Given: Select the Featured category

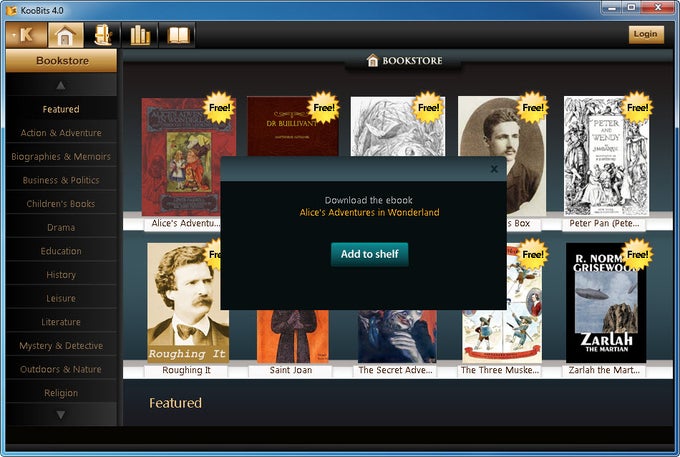Looking at the screenshot, I should (61, 109).
